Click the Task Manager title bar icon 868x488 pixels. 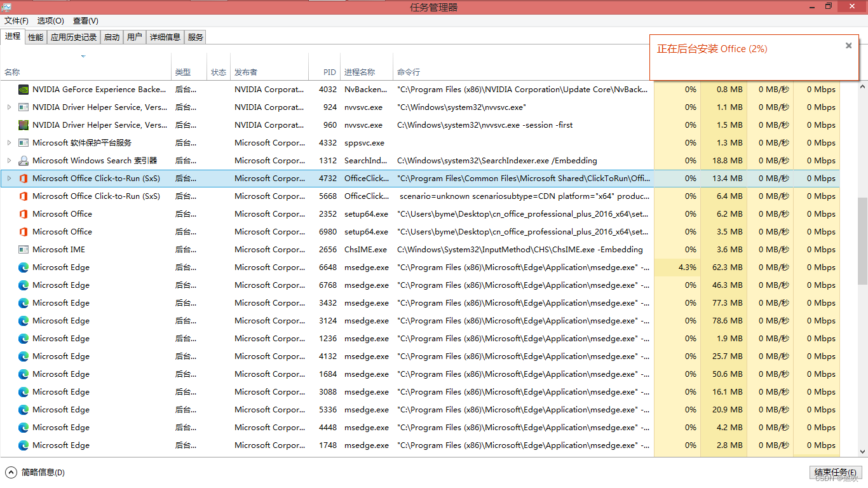pos(6,7)
